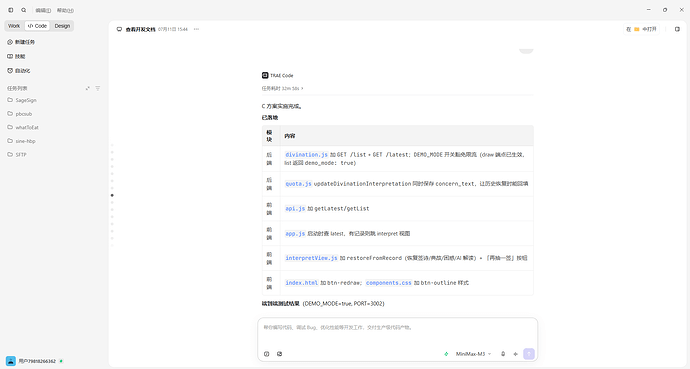
Task: Click the 模块 column header
Action: click(269, 136)
